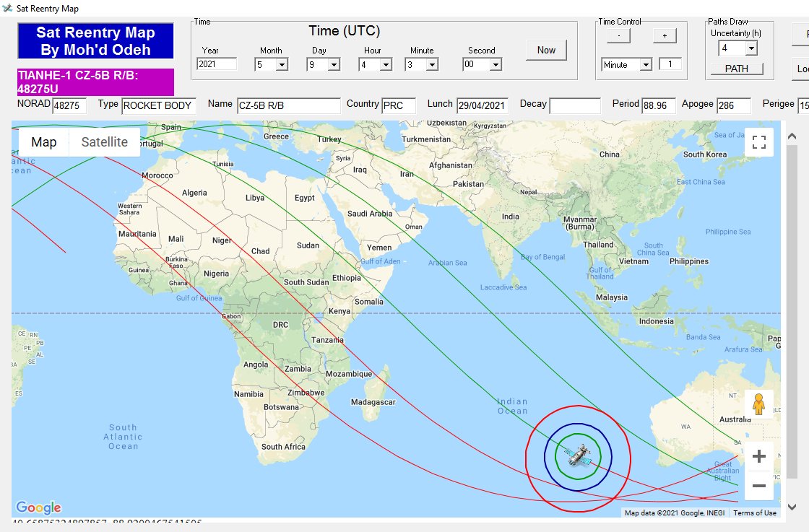Zoom in on the map

(x=758, y=457)
